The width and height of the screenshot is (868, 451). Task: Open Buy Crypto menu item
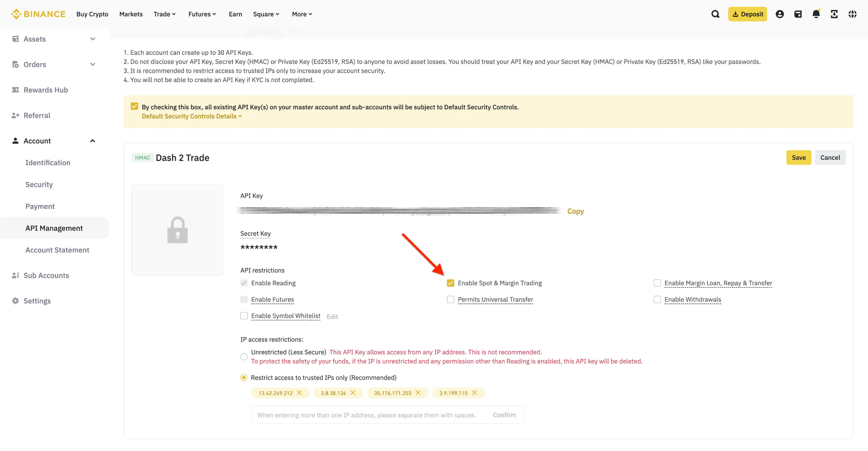tap(92, 14)
